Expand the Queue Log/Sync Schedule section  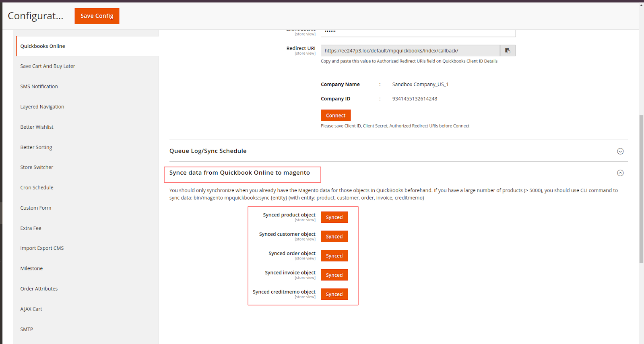coord(620,151)
